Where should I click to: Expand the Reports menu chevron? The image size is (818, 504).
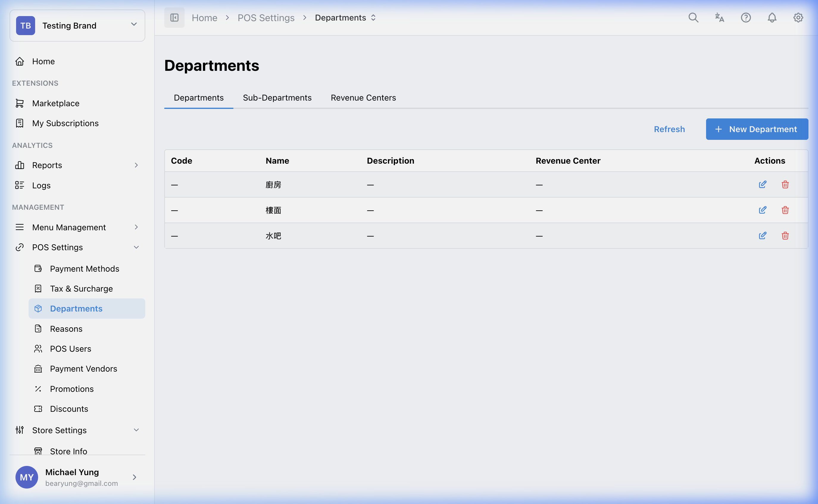pyautogui.click(x=136, y=165)
